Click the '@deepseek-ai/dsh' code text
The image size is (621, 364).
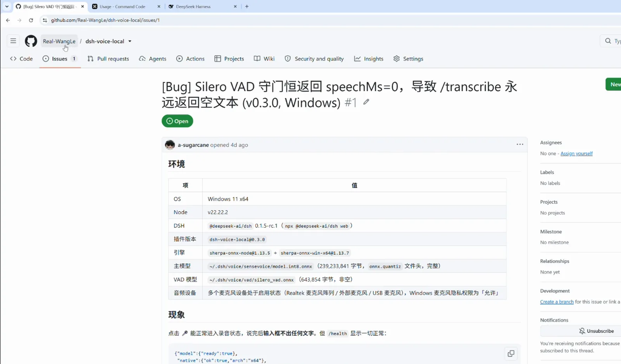231,226
